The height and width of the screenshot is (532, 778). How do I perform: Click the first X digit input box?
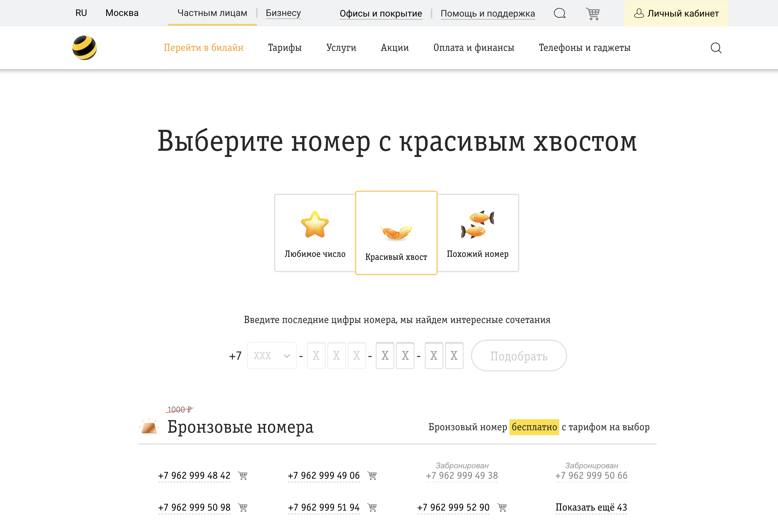click(x=316, y=355)
